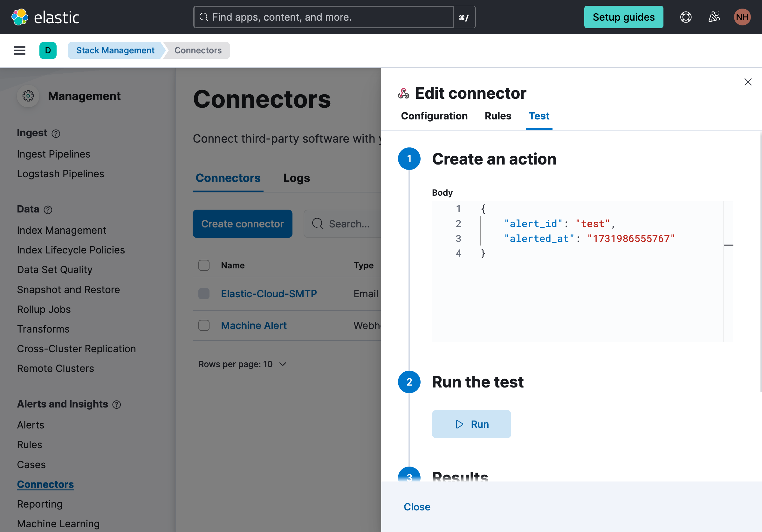Toggle the Elastic-Cloud-SMTP row checkbox
Screen dimensions: 762x532
pyautogui.click(x=204, y=293)
